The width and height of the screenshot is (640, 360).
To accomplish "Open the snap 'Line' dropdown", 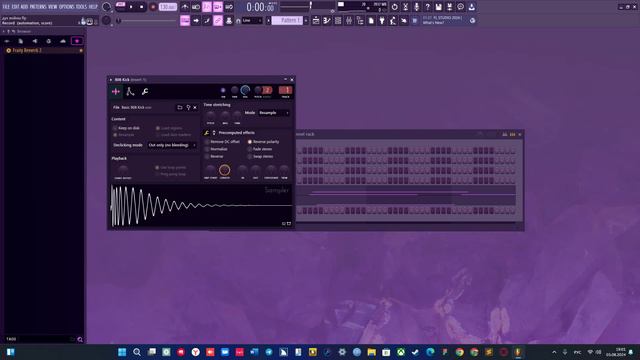I will pos(252,20).
